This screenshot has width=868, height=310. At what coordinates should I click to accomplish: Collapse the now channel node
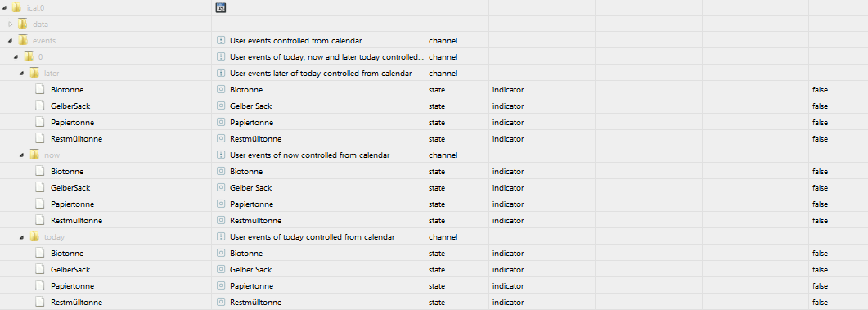(x=21, y=155)
